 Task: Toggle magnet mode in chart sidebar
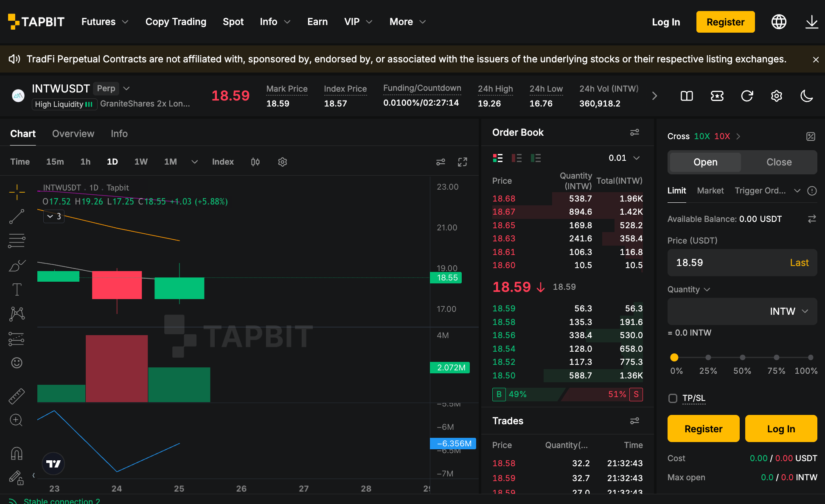tap(17, 454)
